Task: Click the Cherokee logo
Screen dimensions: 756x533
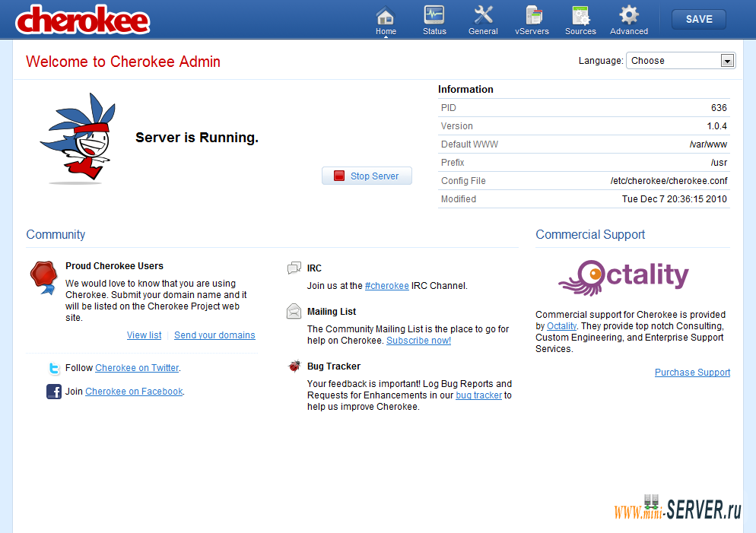Action: coord(82,20)
